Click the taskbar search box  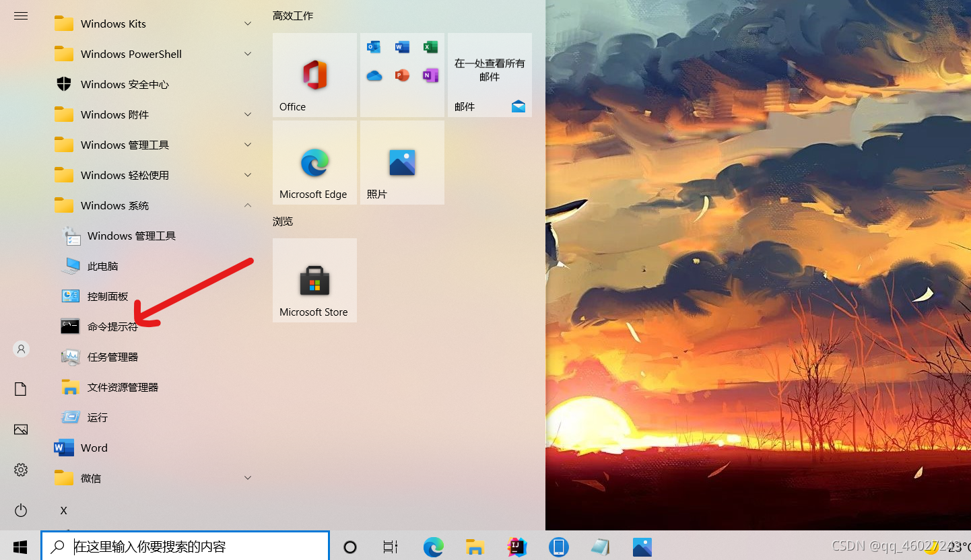[x=185, y=546]
